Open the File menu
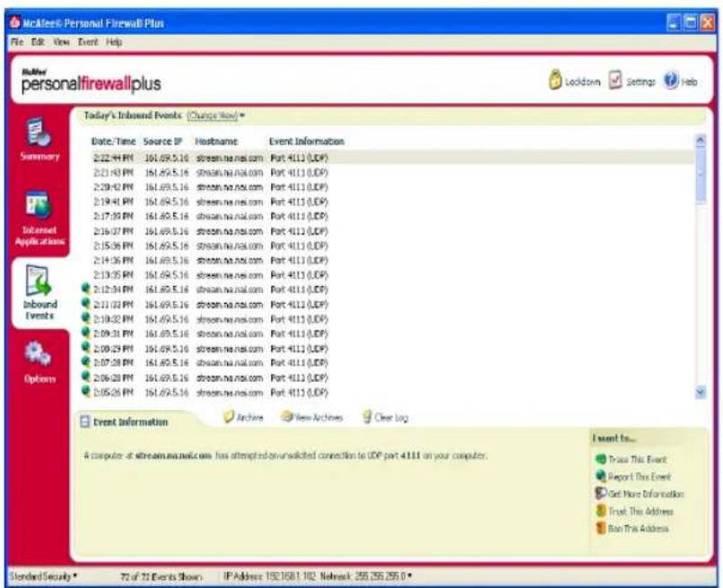This screenshot has height=588, width=723. (17, 42)
